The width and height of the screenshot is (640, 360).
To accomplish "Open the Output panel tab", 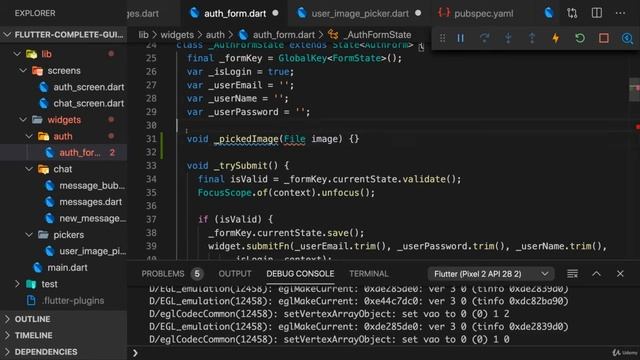I will point(235,274).
